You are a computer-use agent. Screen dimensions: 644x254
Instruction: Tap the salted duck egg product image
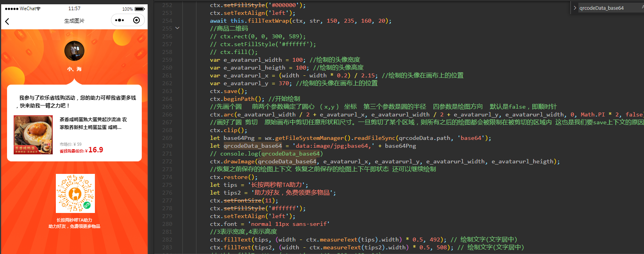(x=33, y=135)
